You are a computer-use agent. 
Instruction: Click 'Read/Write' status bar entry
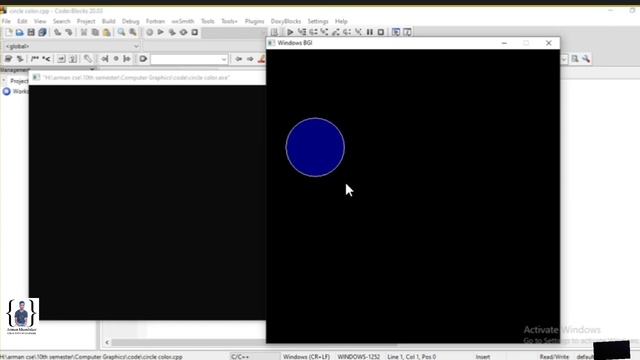(x=554, y=357)
